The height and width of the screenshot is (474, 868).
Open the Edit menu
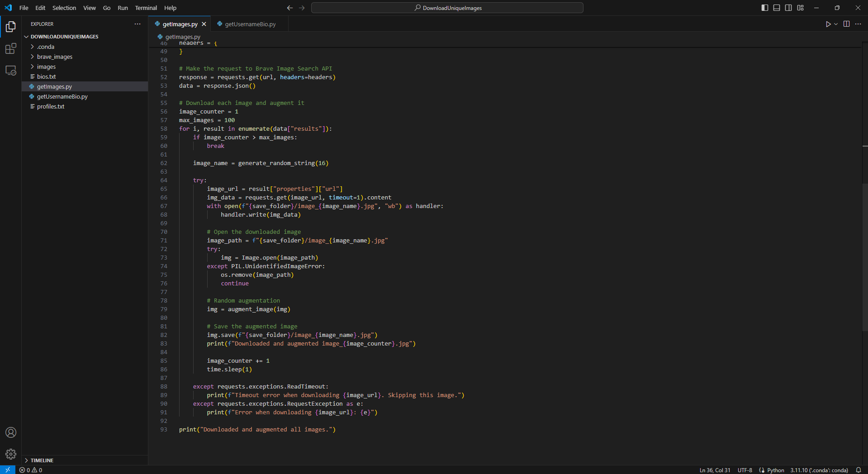tap(40, 8)
